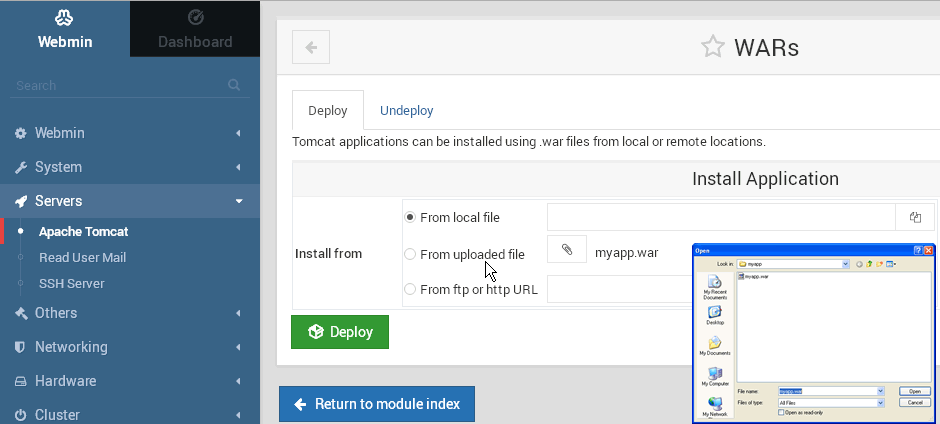Click the Go back icon in Open dialog

pyautogui.click(x=859, y=264)
